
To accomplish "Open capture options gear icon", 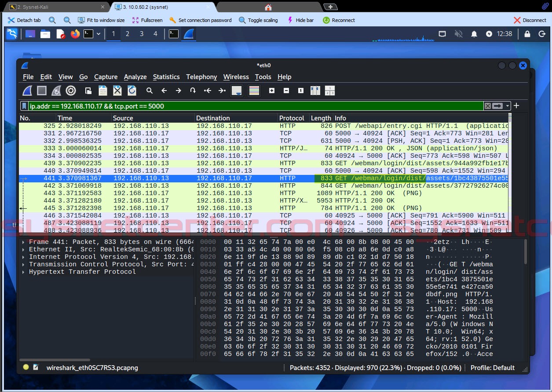I will coord(71,91).
